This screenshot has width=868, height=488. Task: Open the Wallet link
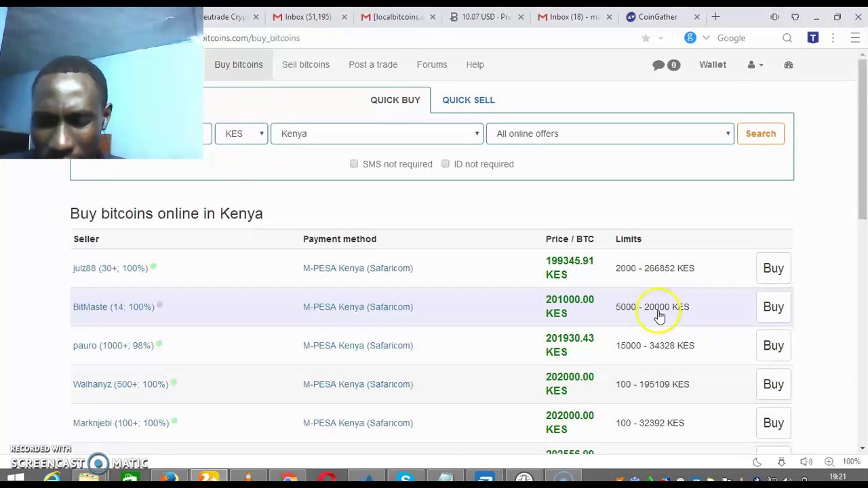tap(713, 64)
